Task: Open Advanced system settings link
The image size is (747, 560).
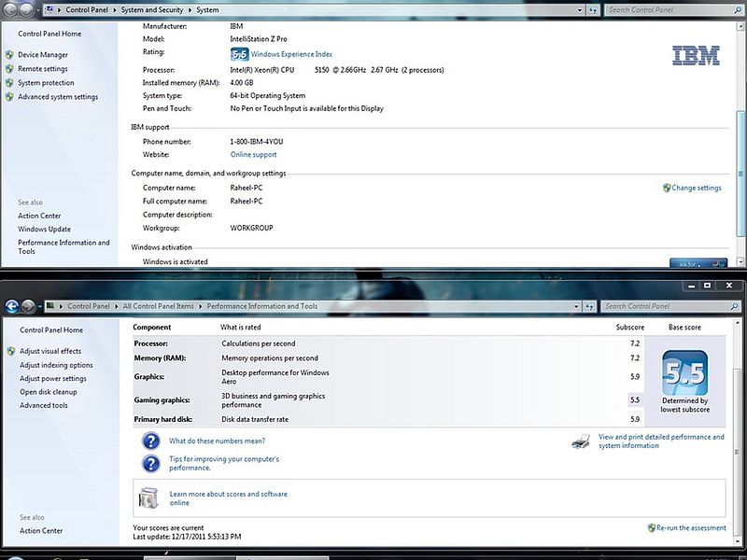Action: pyautogui.click(x=58, y=97)
